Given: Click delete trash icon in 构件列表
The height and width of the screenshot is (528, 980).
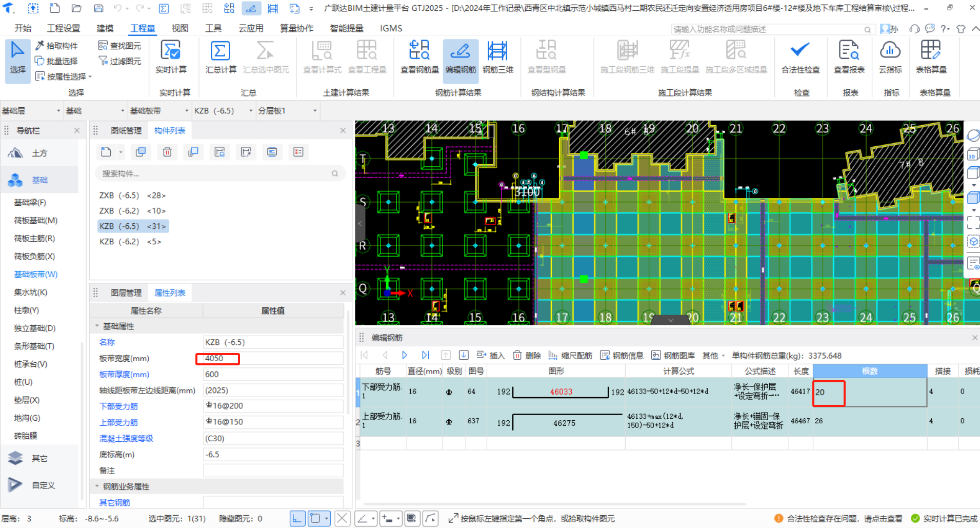Looking at the screenshot, I should (167, 152).
